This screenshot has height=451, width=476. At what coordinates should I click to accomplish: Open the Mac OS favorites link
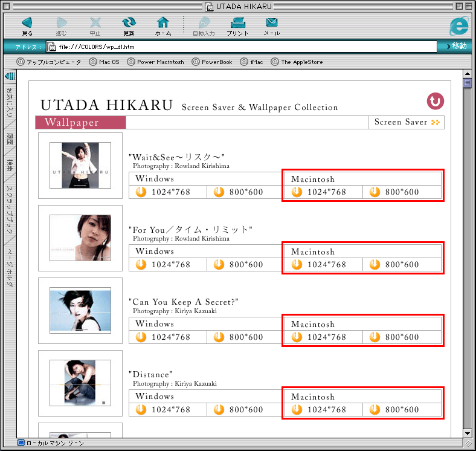(x=105, y=62)
